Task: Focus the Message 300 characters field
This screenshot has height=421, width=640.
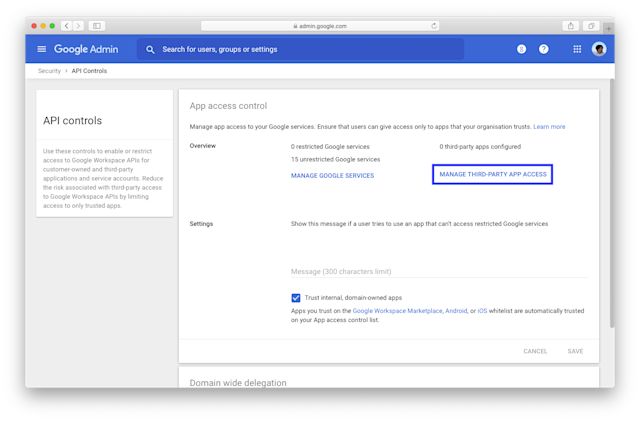Action: click(439, 272)
